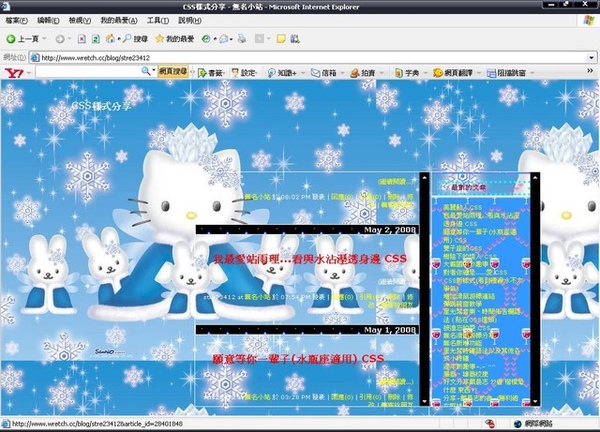Image resolution: width=600 pixels, height=432 pixels.
Task: Open Yahoo toolbar Settings (設定)
Action: coord(244,72)
